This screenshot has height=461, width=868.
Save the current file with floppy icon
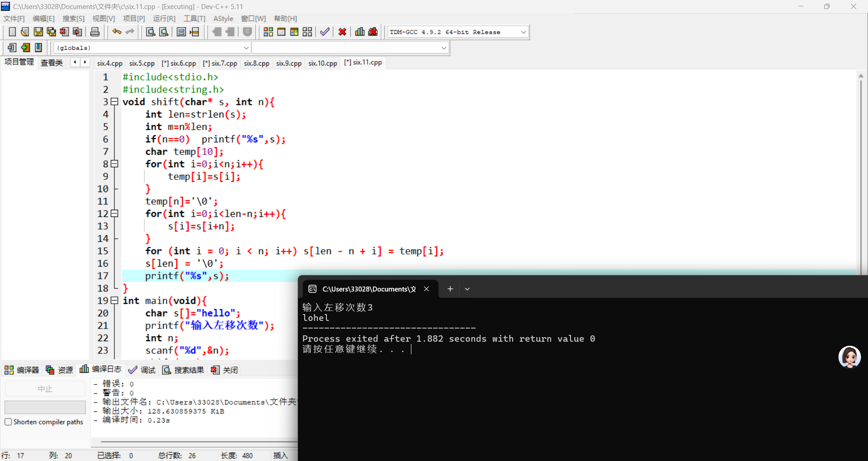(38, 32)
